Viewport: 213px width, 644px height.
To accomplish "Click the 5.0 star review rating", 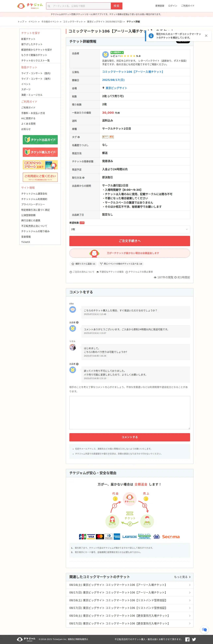I will click(x=130, y=56).
